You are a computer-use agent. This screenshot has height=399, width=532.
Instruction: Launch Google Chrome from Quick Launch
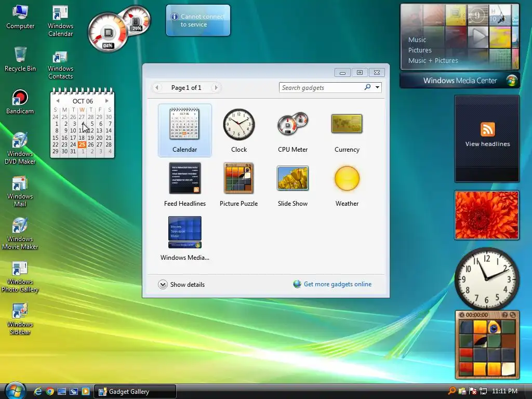50,392
